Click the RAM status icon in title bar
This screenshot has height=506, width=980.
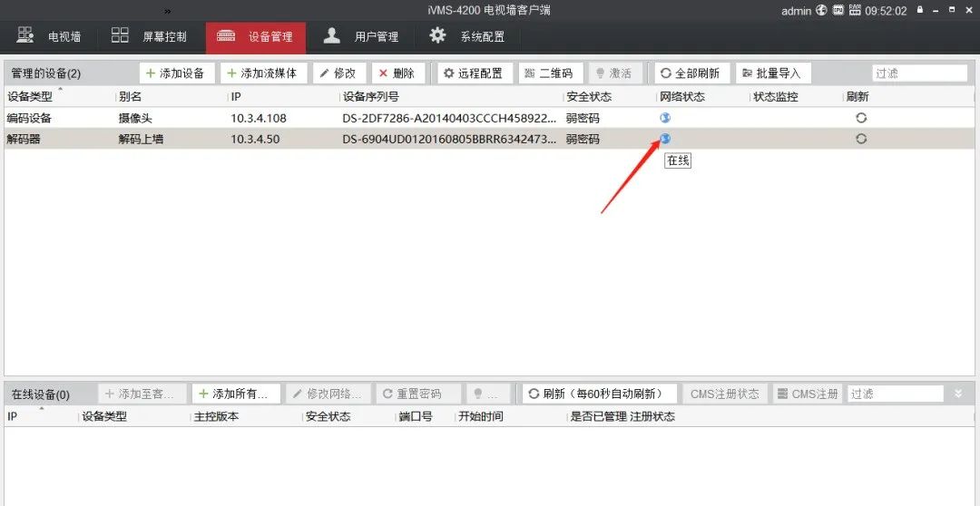click(855, 10)
